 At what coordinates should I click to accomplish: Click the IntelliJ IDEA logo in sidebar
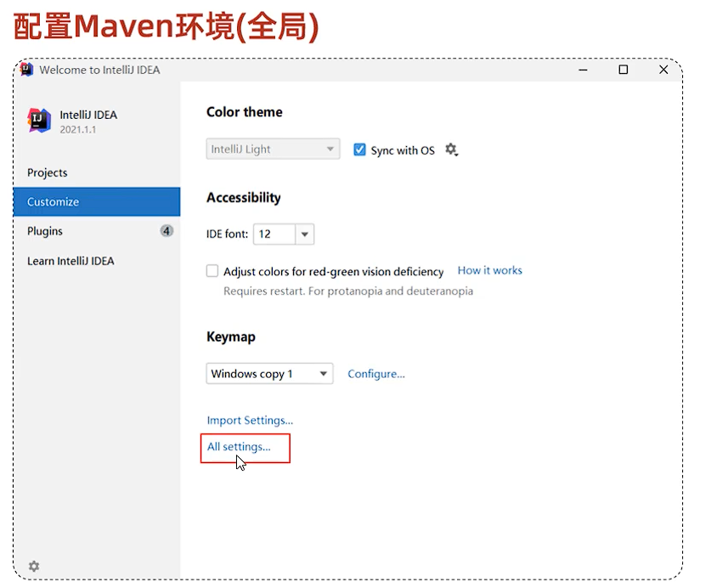(39, 121)
